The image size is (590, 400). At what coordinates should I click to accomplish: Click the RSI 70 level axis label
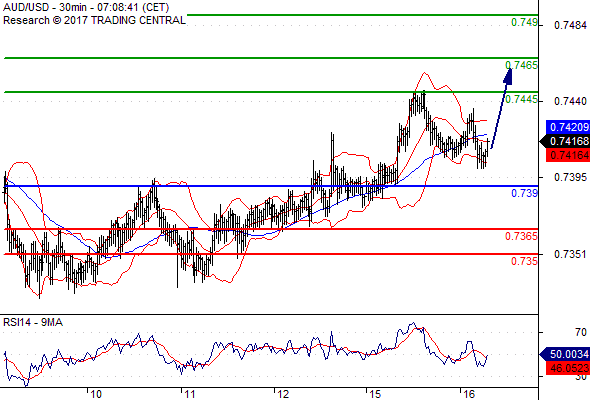[x=581, y=332]
